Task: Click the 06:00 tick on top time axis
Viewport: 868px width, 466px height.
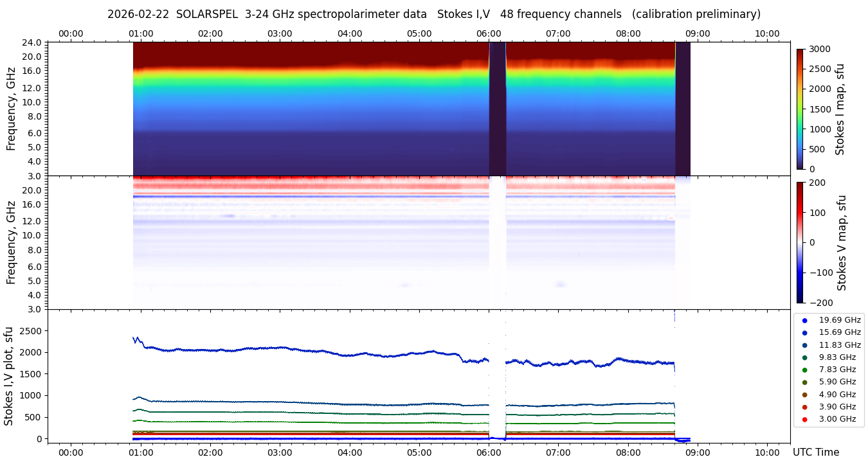Action: pyautogui.click(x=489, y=33)
